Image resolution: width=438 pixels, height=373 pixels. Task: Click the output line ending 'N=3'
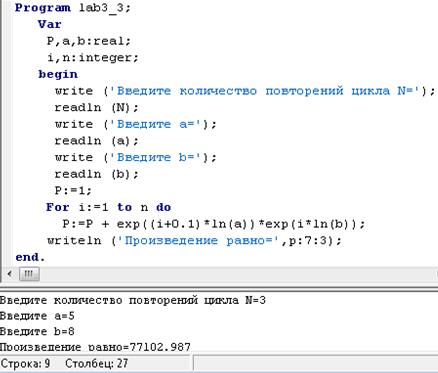click(133, 300)
